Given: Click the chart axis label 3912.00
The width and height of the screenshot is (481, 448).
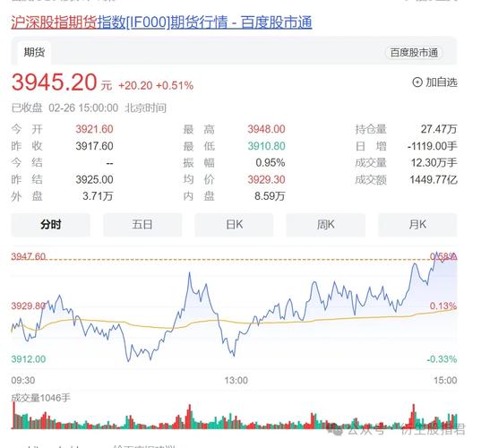Looking at the screenshot, I should pos(29,359).
